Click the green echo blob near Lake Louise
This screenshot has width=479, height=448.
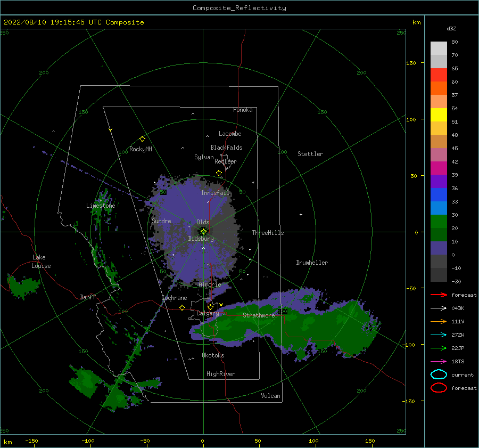[x=23, y=287]
